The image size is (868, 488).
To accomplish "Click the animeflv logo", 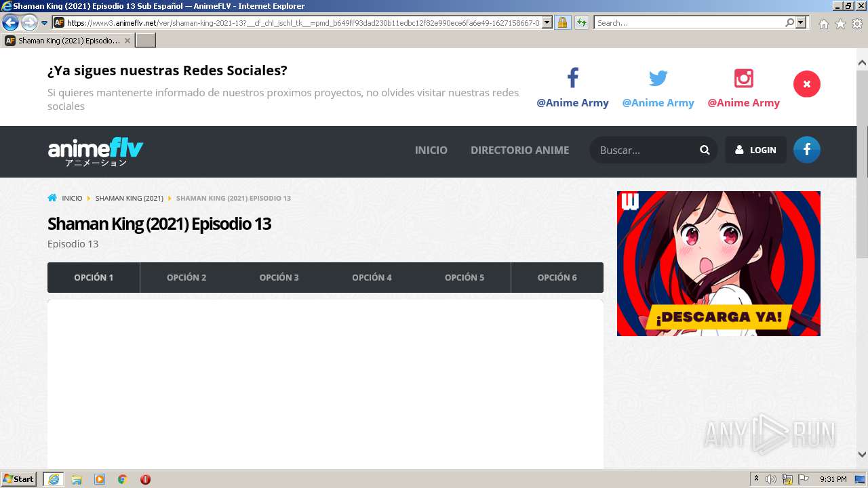I will point(95,152).
